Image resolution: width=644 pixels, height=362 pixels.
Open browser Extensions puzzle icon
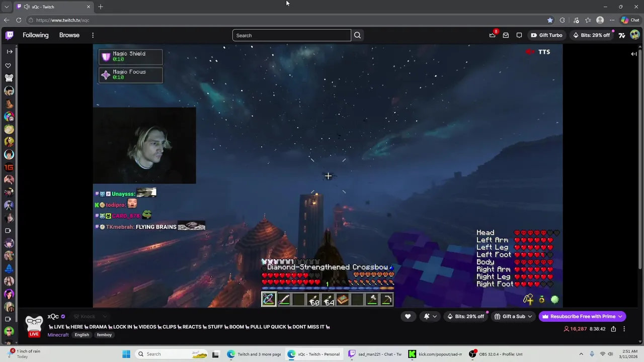pos(562,20)
